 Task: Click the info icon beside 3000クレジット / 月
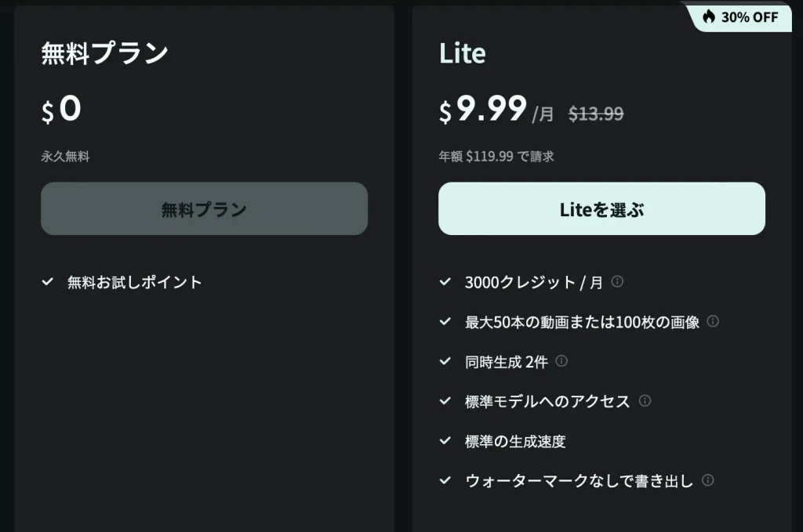point(617,281)
